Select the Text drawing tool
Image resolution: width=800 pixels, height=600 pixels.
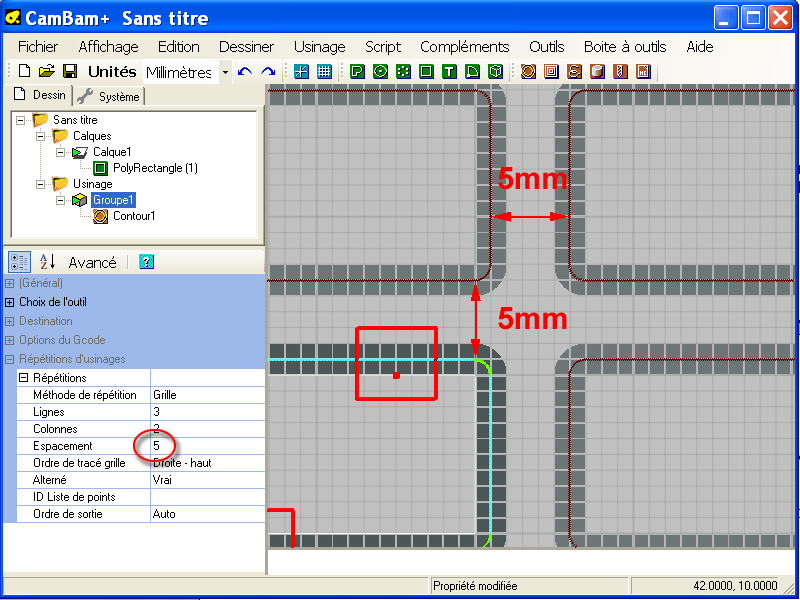tap(449, 71)
